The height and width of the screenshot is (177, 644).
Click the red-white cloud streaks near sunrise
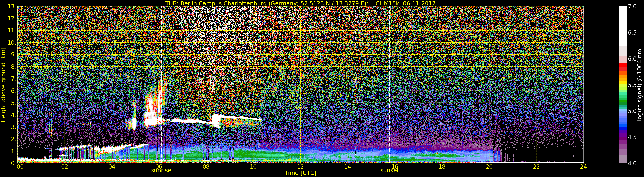[155, 103]
